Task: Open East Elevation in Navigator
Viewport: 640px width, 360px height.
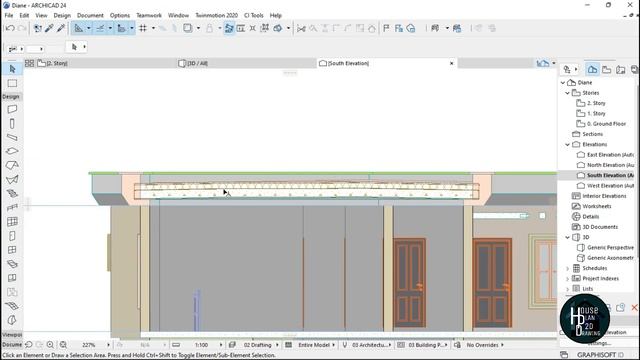Action: [x=610, y=155]
